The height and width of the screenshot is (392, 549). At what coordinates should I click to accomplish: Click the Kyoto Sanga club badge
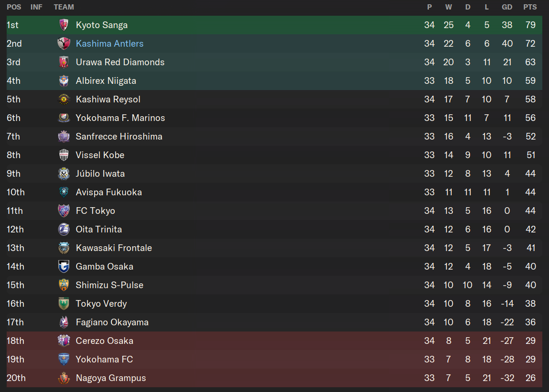[x=64, y=25]
